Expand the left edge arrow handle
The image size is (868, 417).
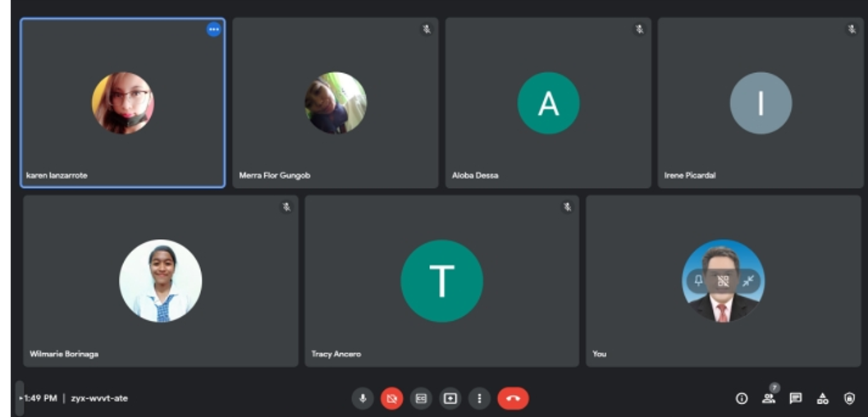click(x=20, y=398)
